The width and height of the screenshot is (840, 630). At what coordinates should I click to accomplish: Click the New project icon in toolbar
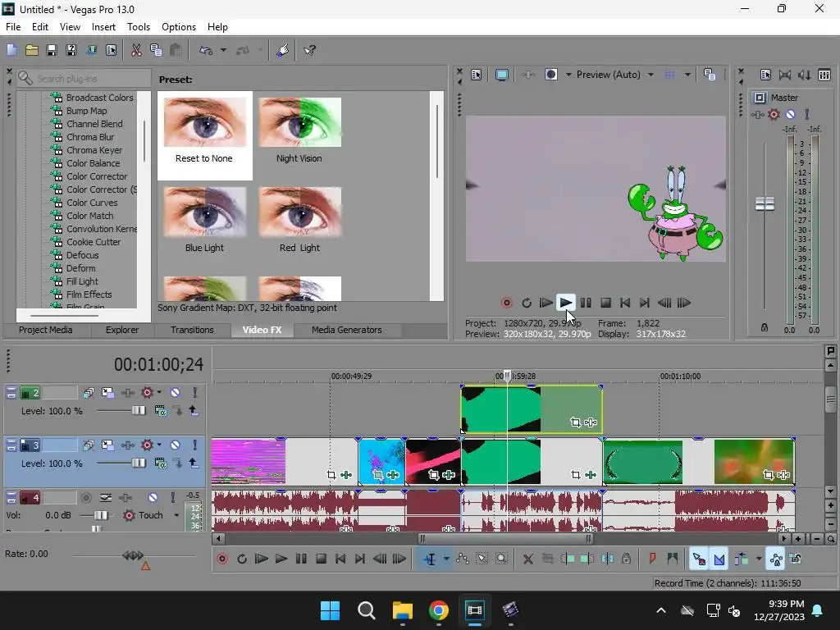pyautogui.click(x=11, y=50)
